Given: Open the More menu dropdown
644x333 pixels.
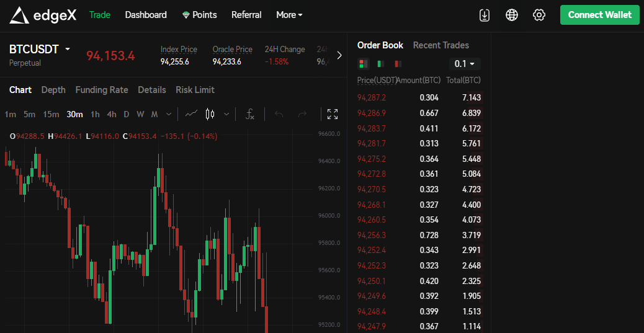Looking at the screenshot, I should tap(289, 15).
